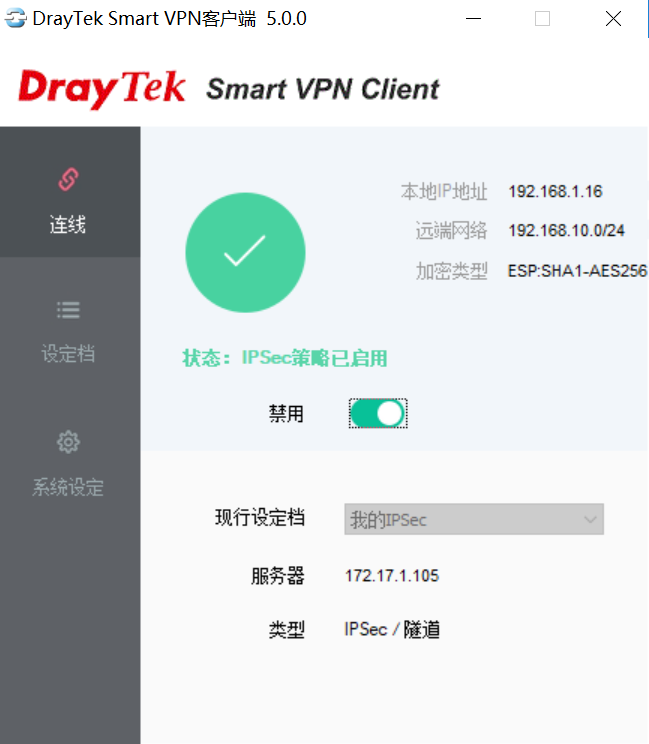The image size is (649, 744).
Task: Click the remote network 192.168.10.0/24 value
Action: [566, 231]
